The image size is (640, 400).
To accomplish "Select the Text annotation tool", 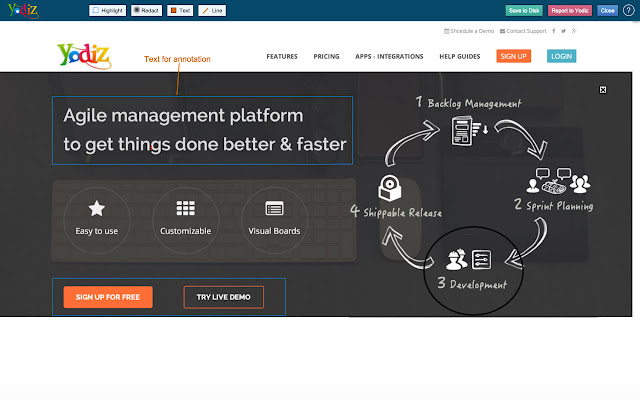I will pos(180,10).
